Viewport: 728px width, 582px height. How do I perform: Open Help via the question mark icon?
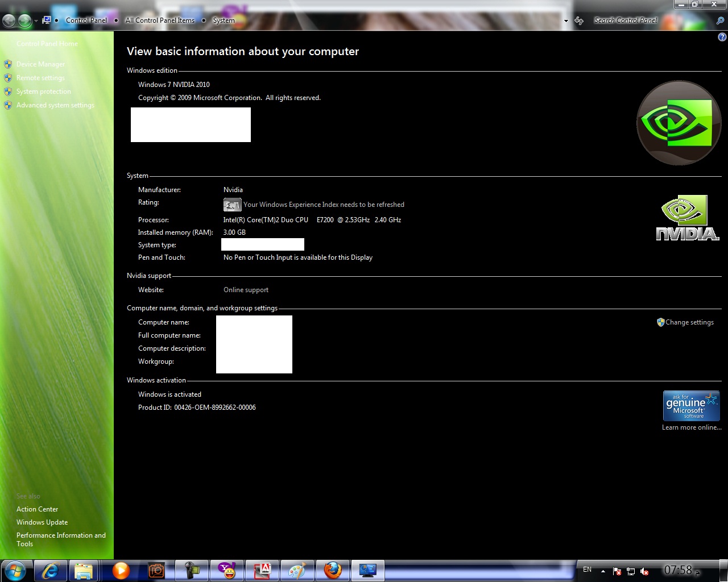tap(722, 37)
